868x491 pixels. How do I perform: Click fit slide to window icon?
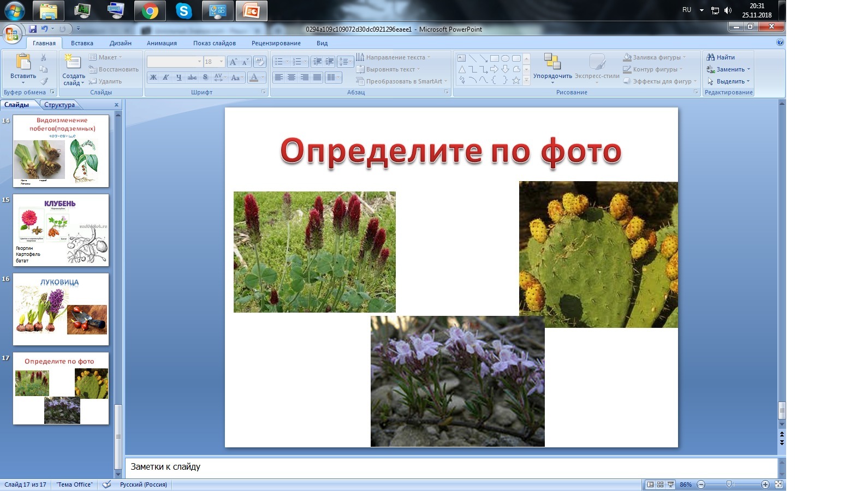(x=779, y=484)
